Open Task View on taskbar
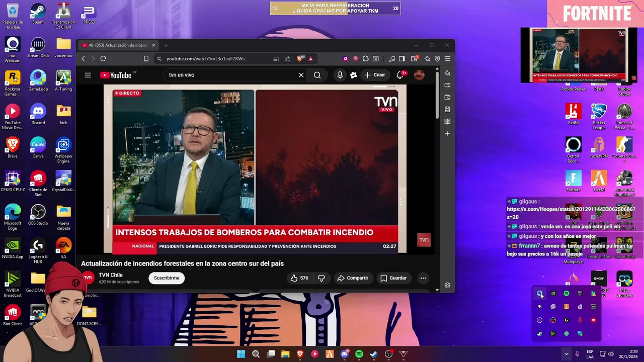The width and height of the screenshot is (644, 362). tap(271, 354)
